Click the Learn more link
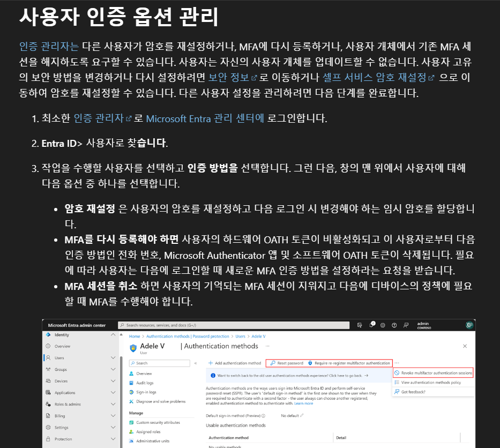The width and height of the screenshot is (500, 448). click(303, 404)
